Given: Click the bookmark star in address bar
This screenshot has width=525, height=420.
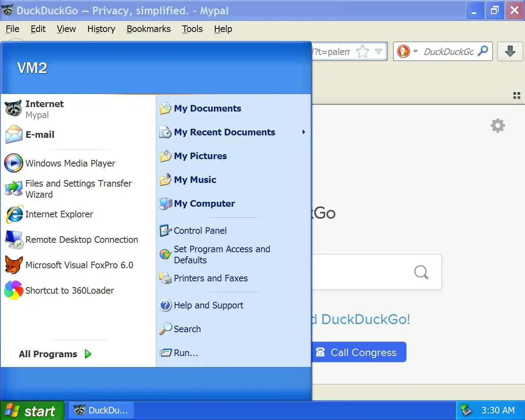Looking at the screenshot, I should [x=363, y=52].
